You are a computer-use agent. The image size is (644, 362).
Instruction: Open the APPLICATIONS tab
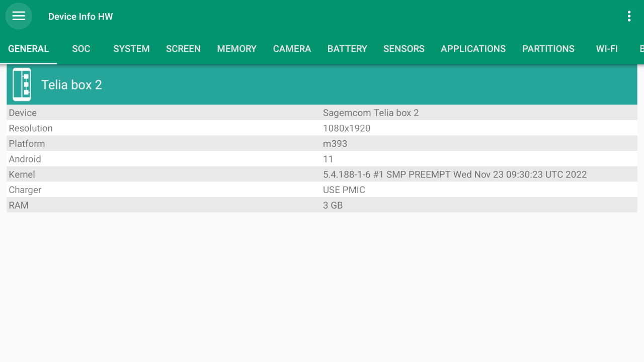(473, 49)
